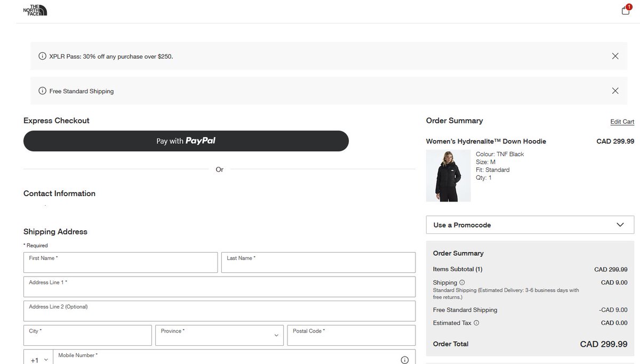Click Women's Hydrenalite Down Hoodie product title
The height and width of the screenshot is (364, 640).
tap(486, 141)
